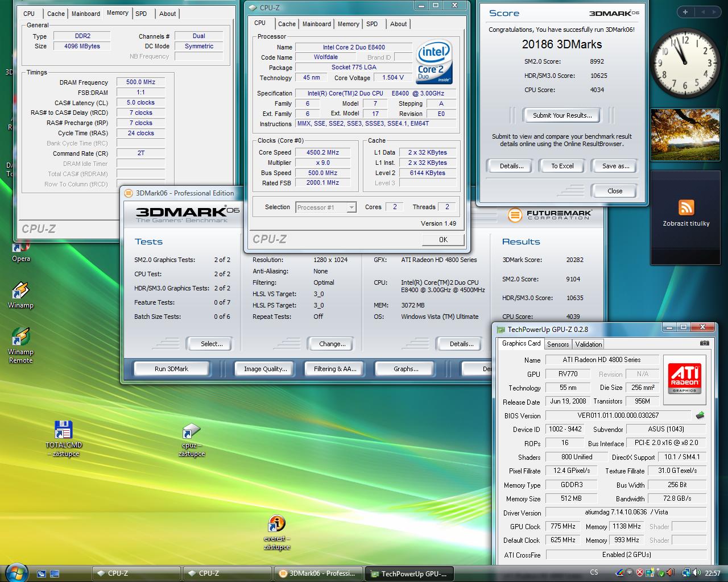Click GPU-Z screenshot camera icon

click(705, 343)
